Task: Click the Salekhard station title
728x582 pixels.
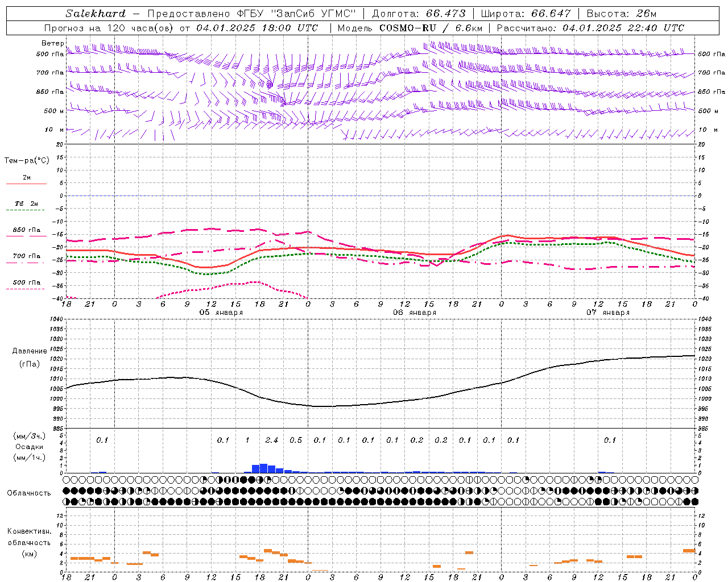Action: 96,14
